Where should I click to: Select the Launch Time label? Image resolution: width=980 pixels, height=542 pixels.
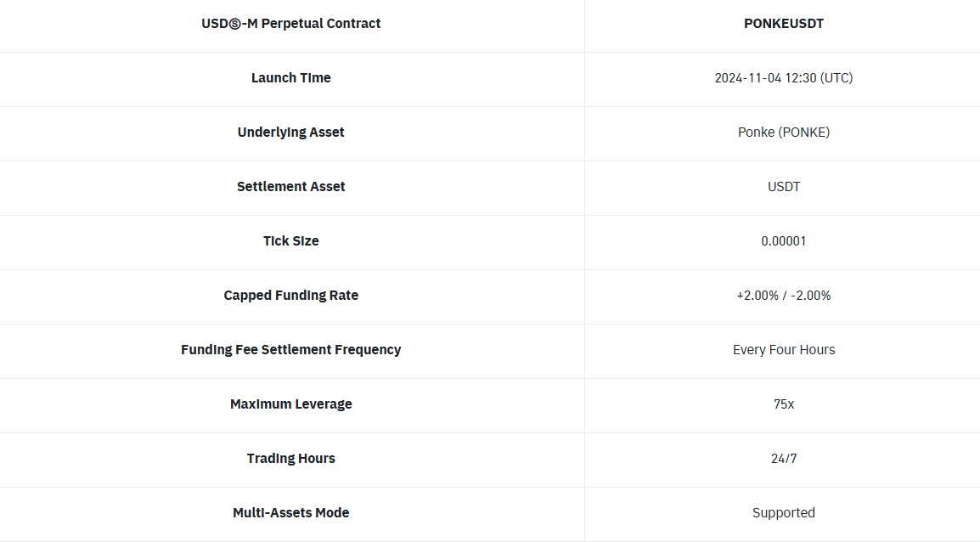click(x=291, y=78)
